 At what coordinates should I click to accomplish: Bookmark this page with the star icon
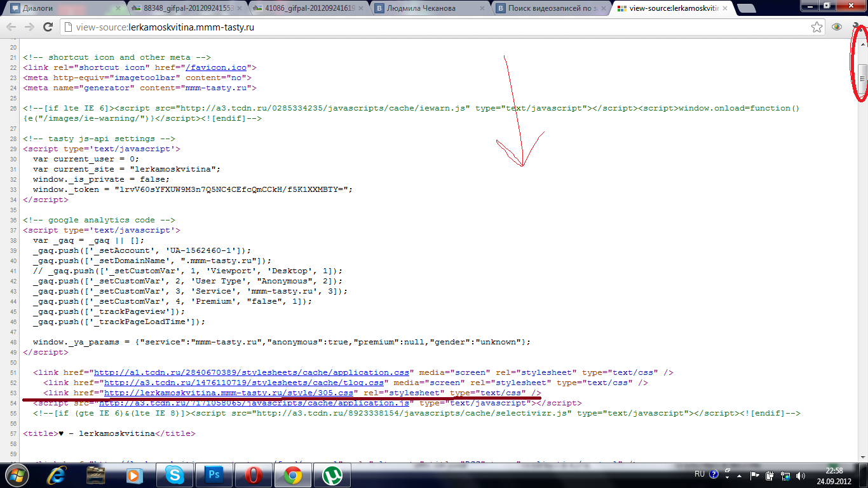[x=817, y=27]
